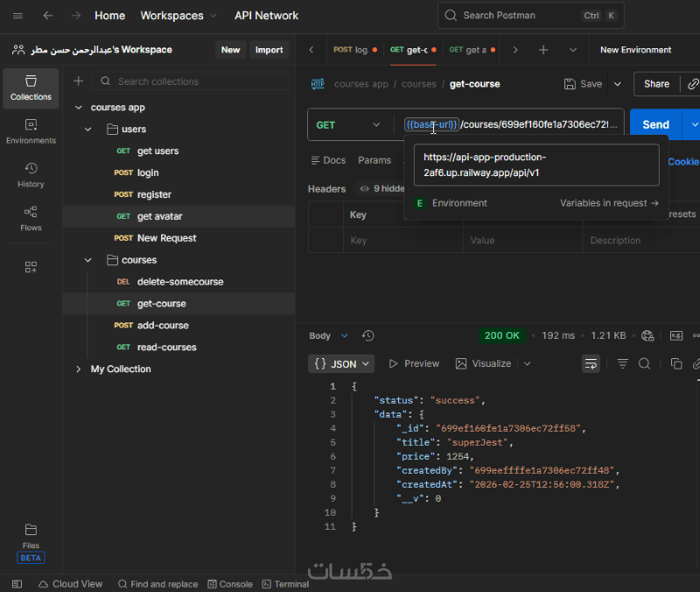Viewport: 700px width, 592px height.
Task: Select the get-course request in tree
Action: click(x=161, y=304)
